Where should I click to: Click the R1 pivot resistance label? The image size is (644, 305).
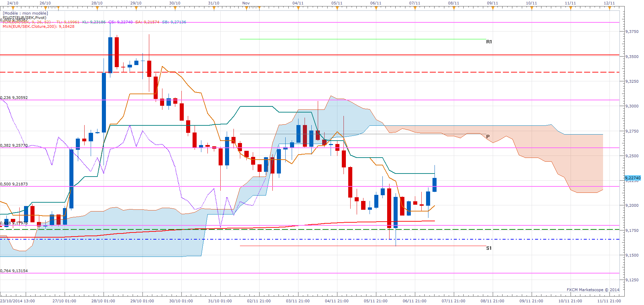coord(489,42)
